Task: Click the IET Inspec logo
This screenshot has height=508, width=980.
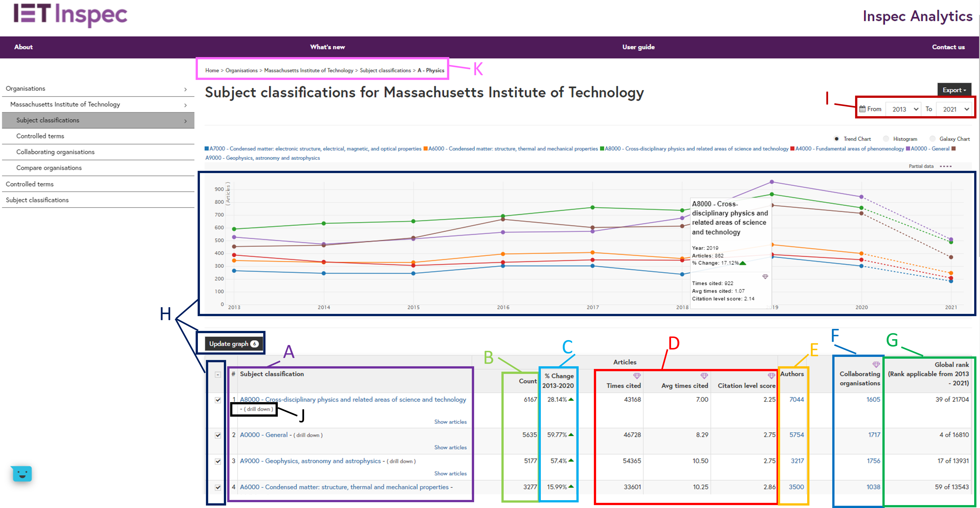Action: coord(71,15)
